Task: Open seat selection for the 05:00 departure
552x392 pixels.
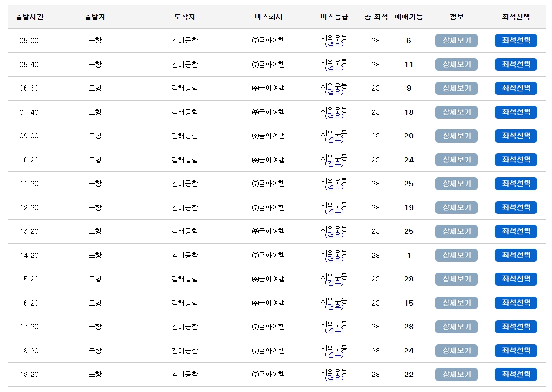Action: pyautogui.click(x=516, y=41)
